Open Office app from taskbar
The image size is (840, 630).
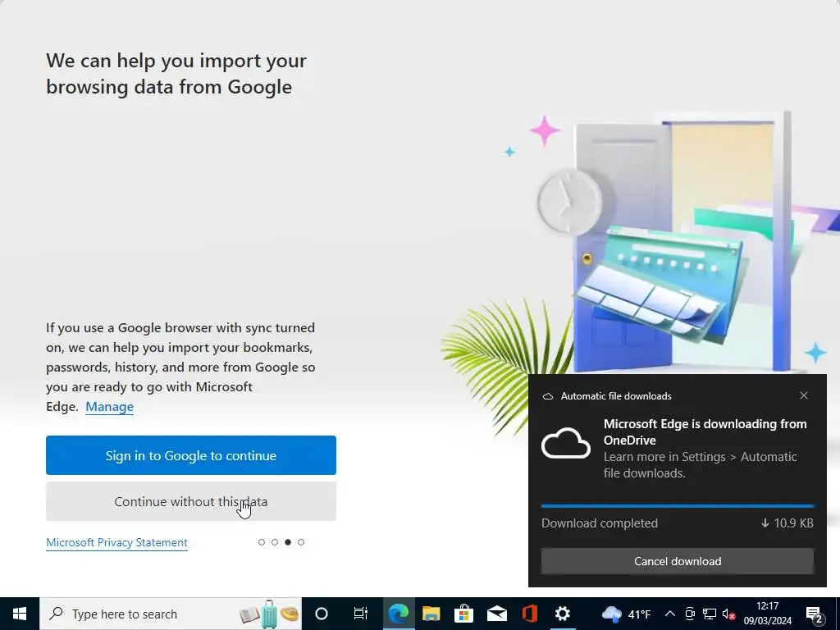coord(529,614)
